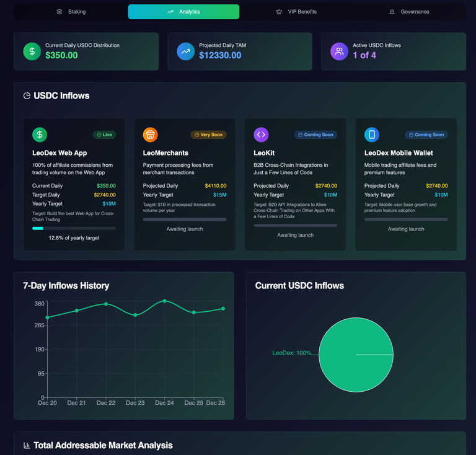Click LeoKit Yearly Target $10M value

coord(330,195)
